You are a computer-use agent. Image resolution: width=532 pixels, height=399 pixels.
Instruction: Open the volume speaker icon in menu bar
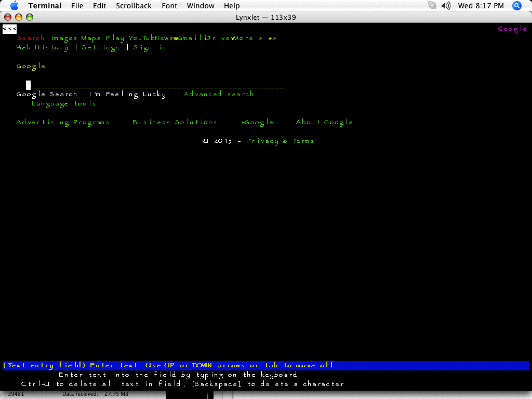point(446,6)
